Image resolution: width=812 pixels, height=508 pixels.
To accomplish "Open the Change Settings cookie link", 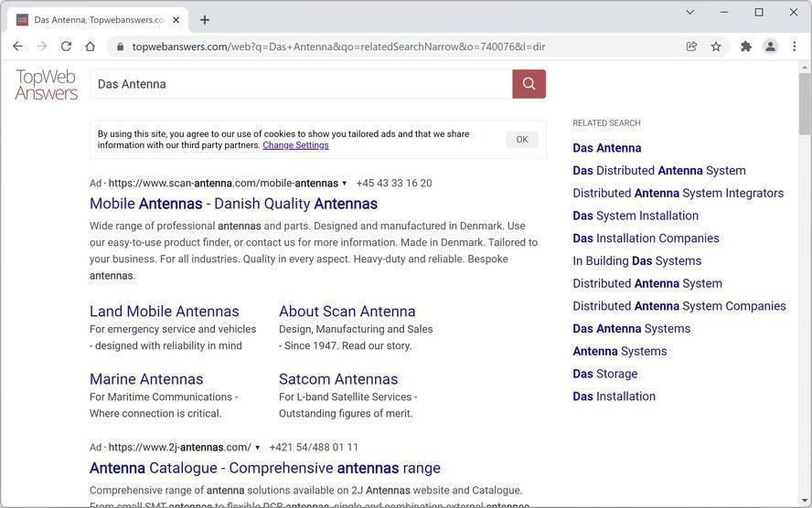I will coord(295,145).
